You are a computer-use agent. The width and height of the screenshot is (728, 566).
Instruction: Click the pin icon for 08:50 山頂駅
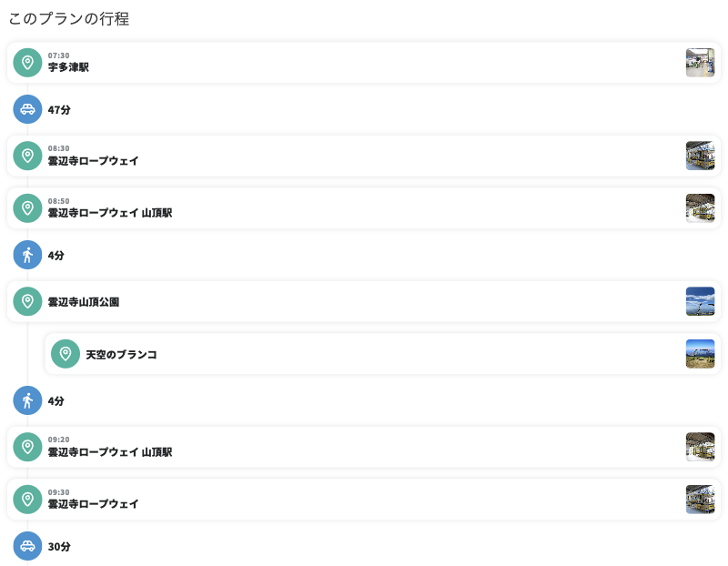[x=27, y=208]
